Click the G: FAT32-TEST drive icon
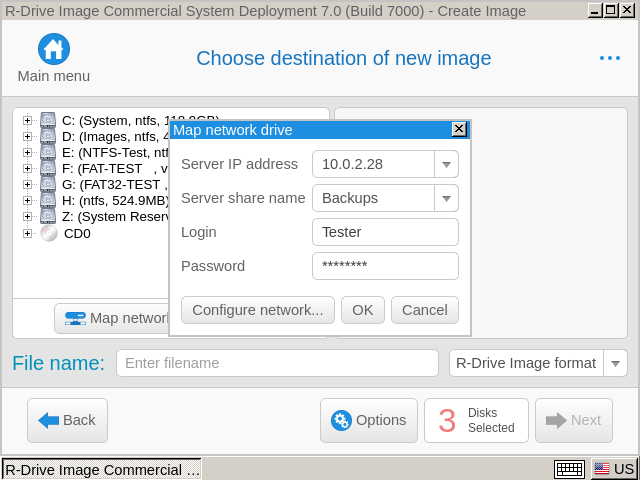 tap(48, 184)
